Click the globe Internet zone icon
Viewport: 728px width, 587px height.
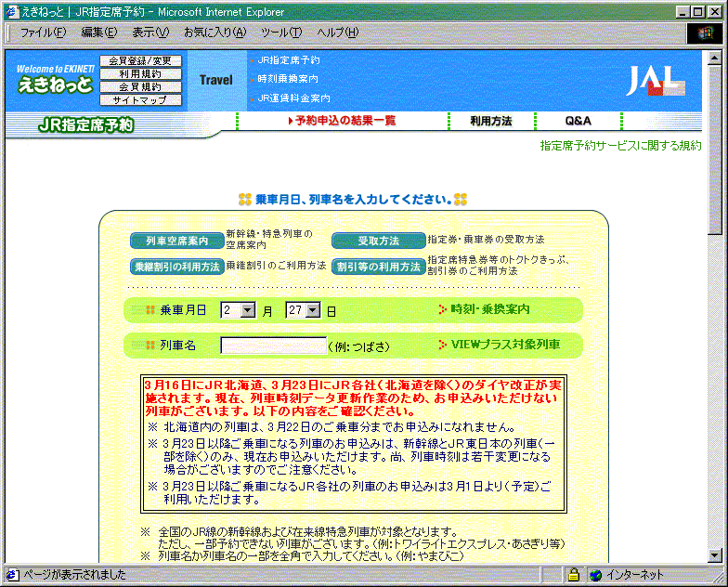coord(596,575)
